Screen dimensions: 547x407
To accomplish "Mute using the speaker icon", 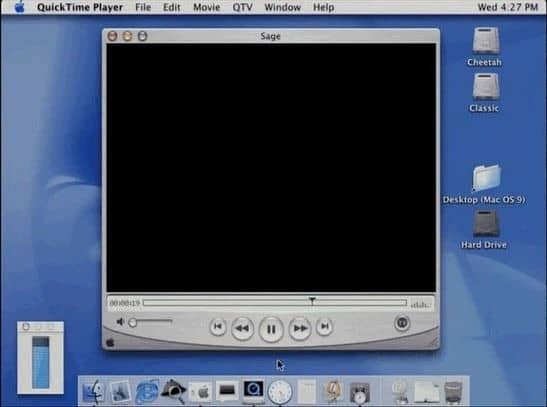I will pyautogui.click(x=120, y=322).
